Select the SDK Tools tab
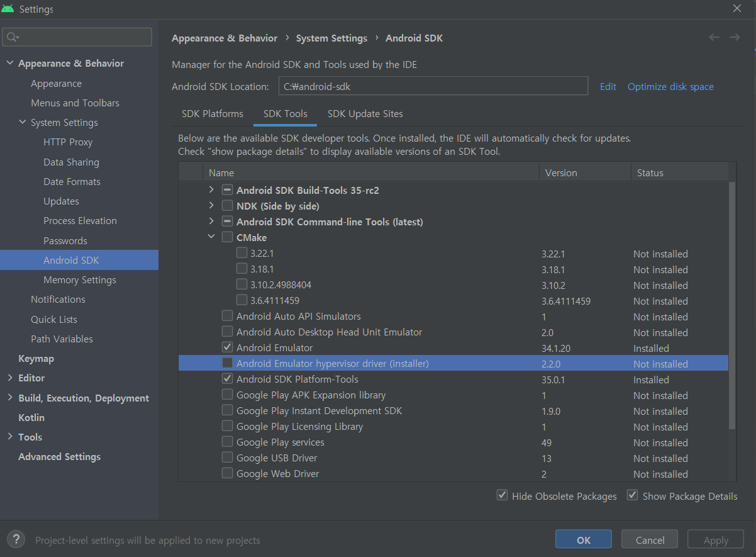 click(x=286, y=114)
